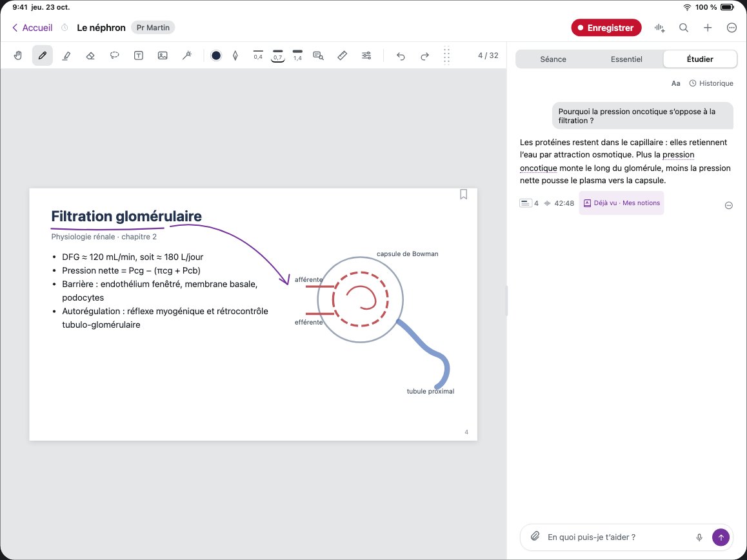Open the search magnifier
Viewport: 747px width, 560px height.
[684, 28]
